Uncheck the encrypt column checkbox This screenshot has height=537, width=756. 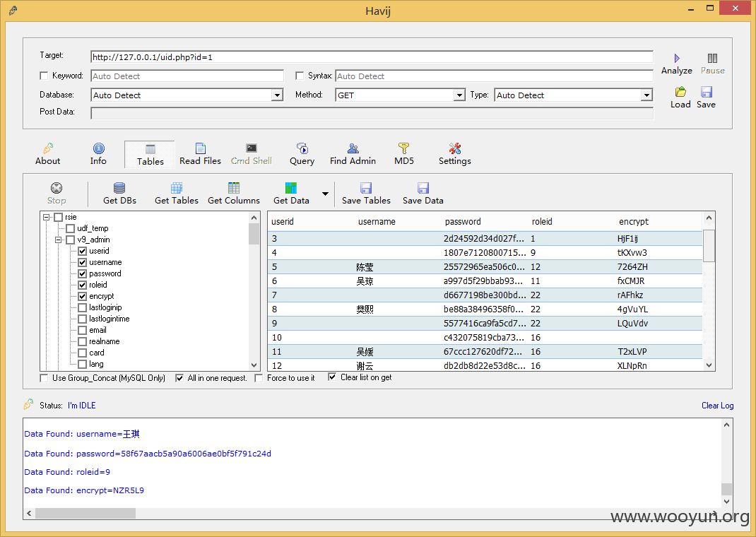pos(83,297)
